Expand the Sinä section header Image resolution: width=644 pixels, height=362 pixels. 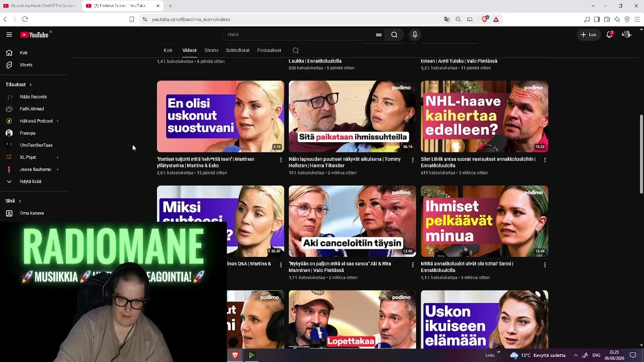click(13, 201)
